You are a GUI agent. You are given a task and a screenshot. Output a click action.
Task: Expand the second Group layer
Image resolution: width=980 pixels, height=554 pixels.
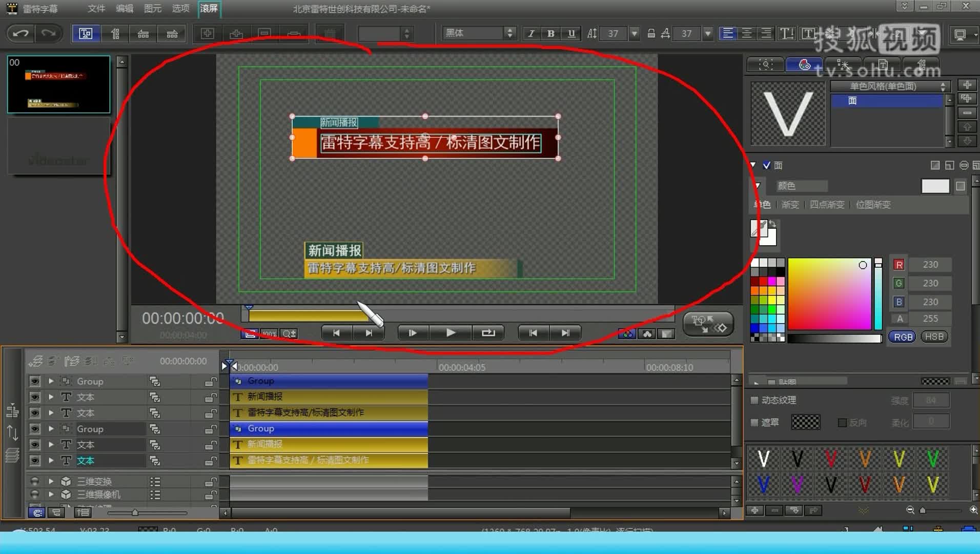[x=51, y=429]
